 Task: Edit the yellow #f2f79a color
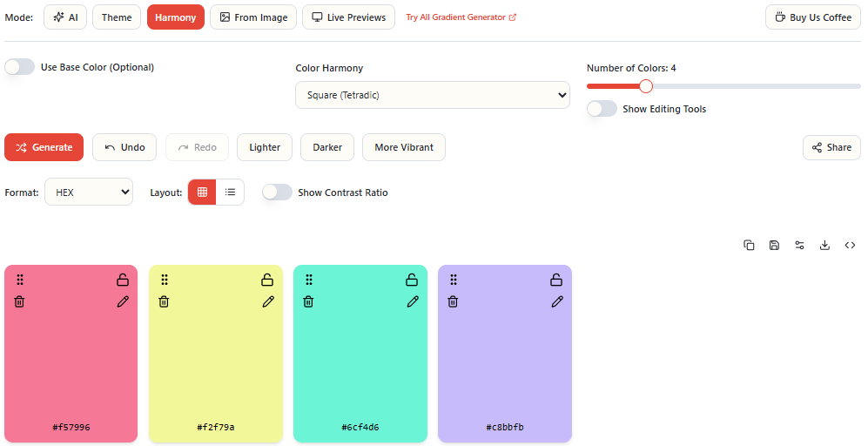click(x=268, y=301)
